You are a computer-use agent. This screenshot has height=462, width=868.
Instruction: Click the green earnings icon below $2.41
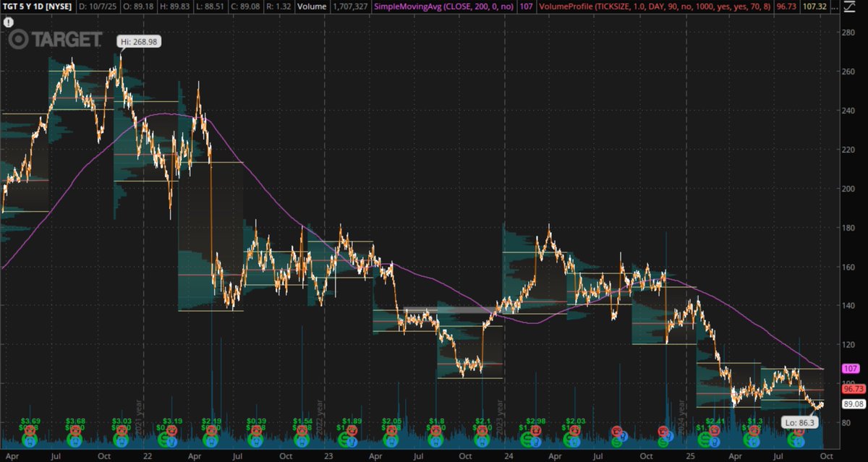pos(705,440)
